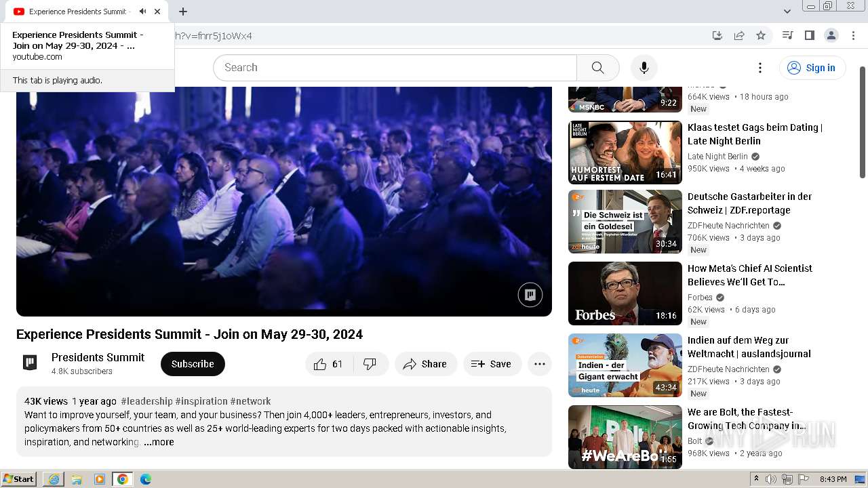Open the #WeAreBolt video thumbnail
Image resolution: width=868 pixels, height=488 pixels.
625,437
